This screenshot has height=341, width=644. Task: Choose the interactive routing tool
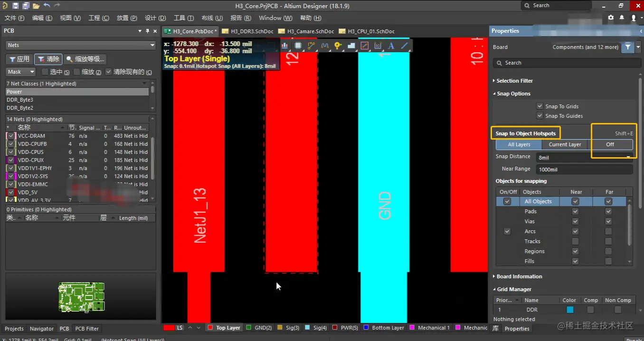[x=312, y=46]
